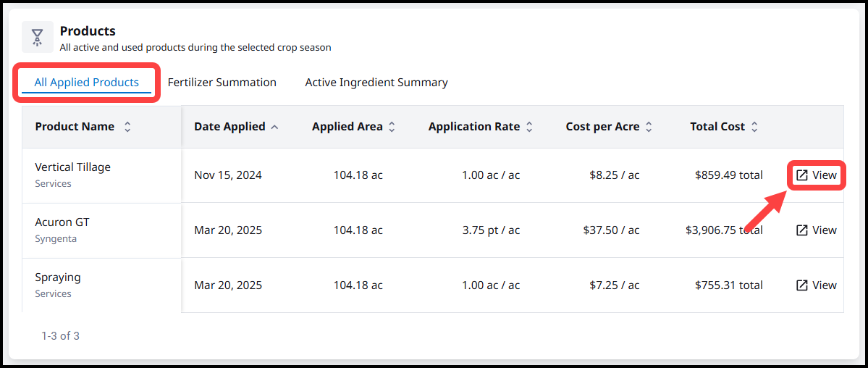The height and width of the screenshot is (368, 868).
Task: Click the Acuron GT product name
Action: [x=62, y=222]
